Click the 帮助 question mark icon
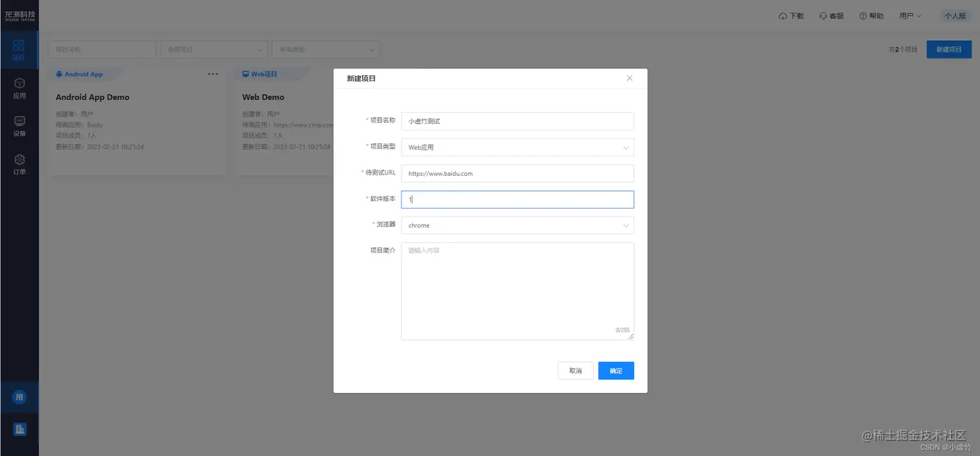 click(863, 16)
